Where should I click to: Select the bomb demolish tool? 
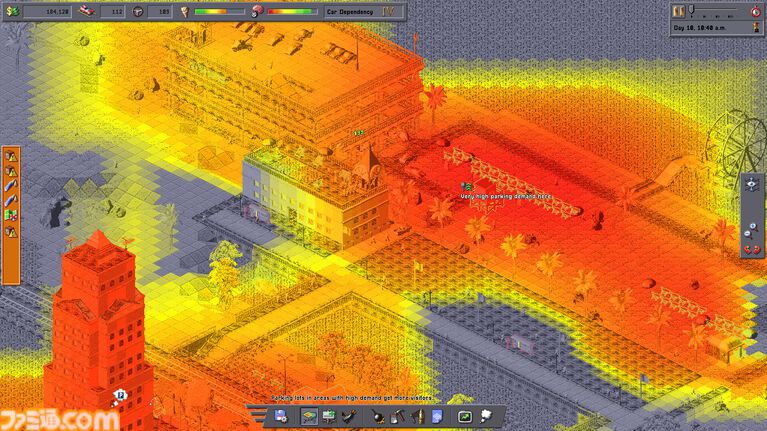(378, 417)
